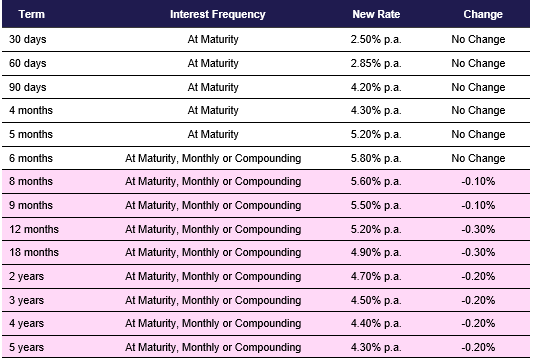Click the 3 years term cell
The width and height of the screenshot is (533, 360).
point(26,301)
